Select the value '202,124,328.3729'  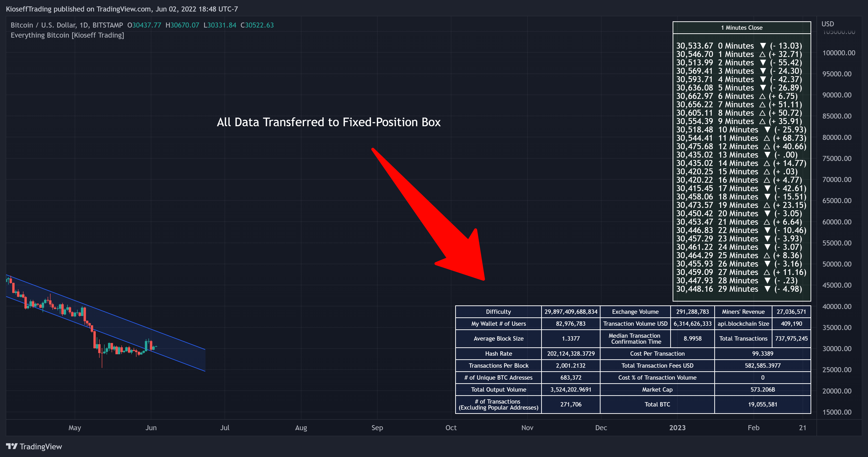571,354
